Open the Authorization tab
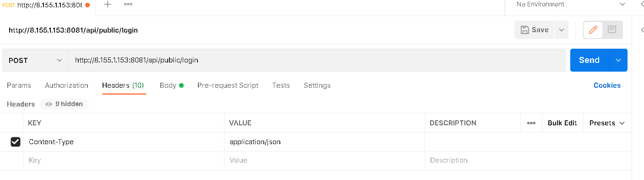This screenshot has height=180, width=644. [66, 85]
